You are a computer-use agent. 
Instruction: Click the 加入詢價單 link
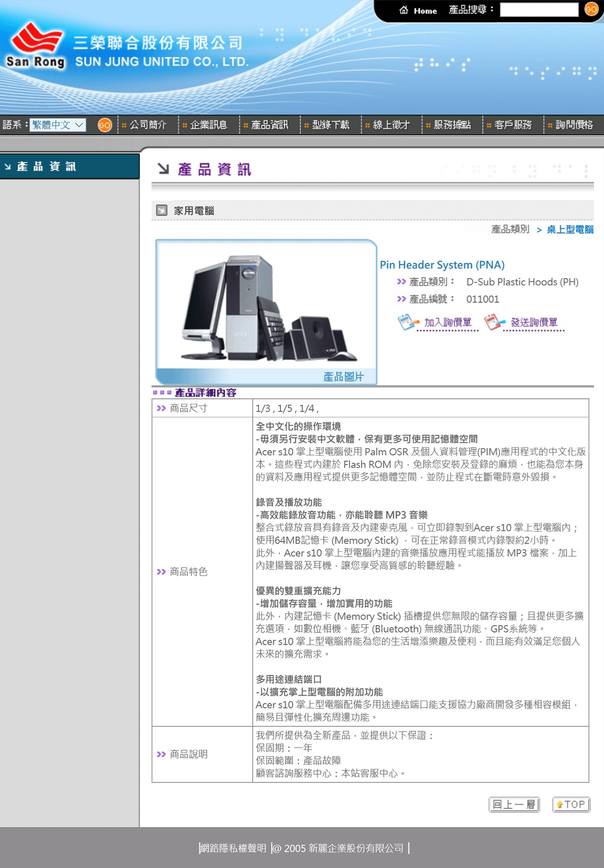pos(448,322)
